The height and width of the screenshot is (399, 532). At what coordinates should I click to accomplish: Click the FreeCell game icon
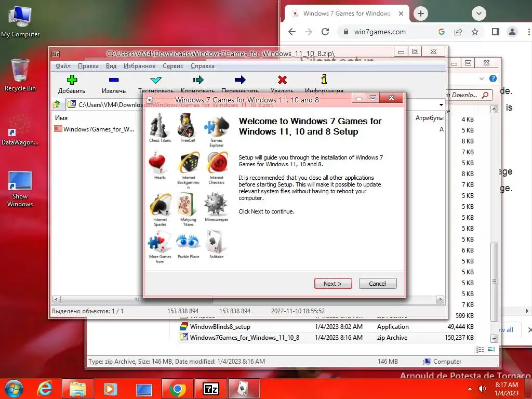[188, 126]
